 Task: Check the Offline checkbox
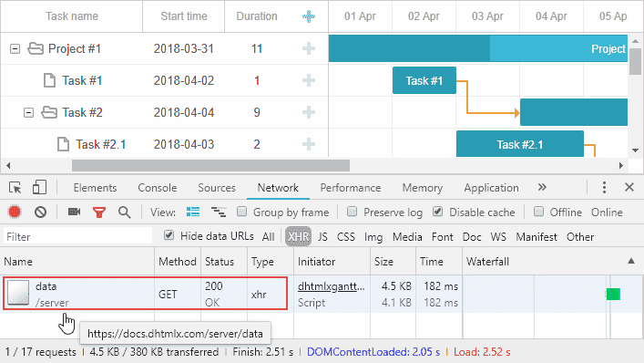pyautogui.click(x=538, y=212)
